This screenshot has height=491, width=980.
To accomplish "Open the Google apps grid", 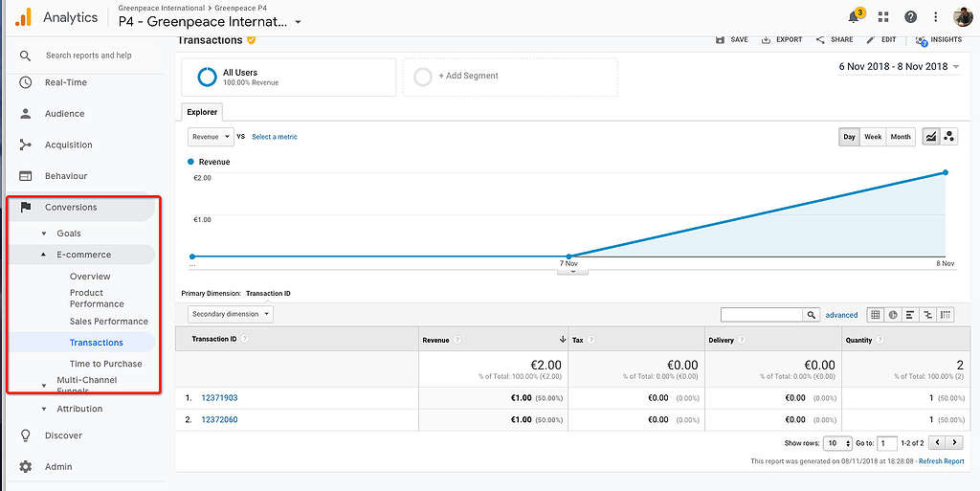I will (883, 17).
